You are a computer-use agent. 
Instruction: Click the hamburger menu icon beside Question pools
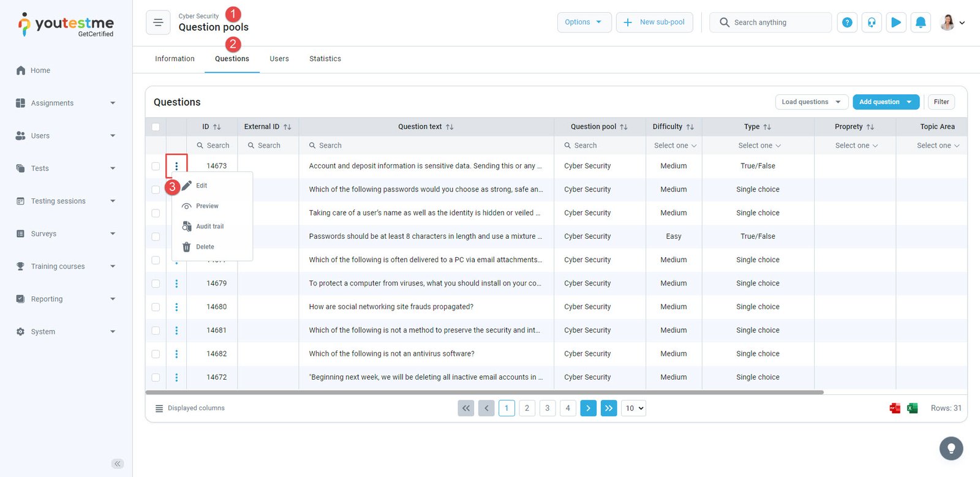(x=158, y=23)
